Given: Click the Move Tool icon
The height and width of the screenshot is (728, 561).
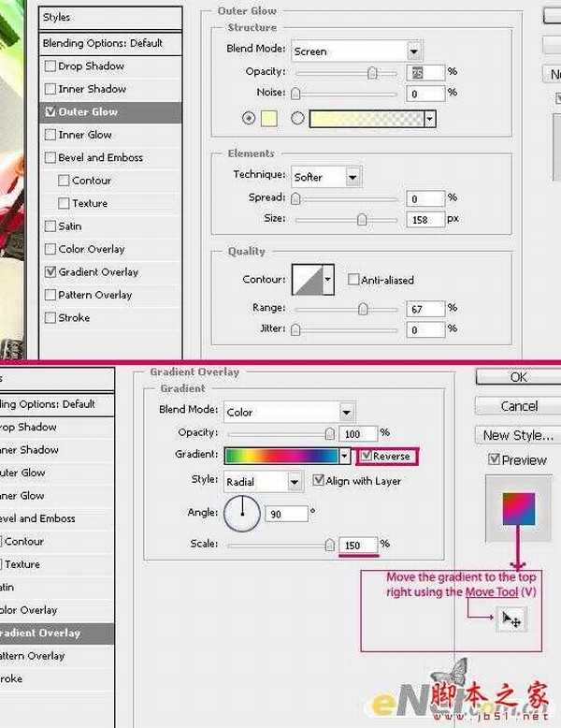Looking at the screenshot, I should pyautogui.click(x=511, y=619).
